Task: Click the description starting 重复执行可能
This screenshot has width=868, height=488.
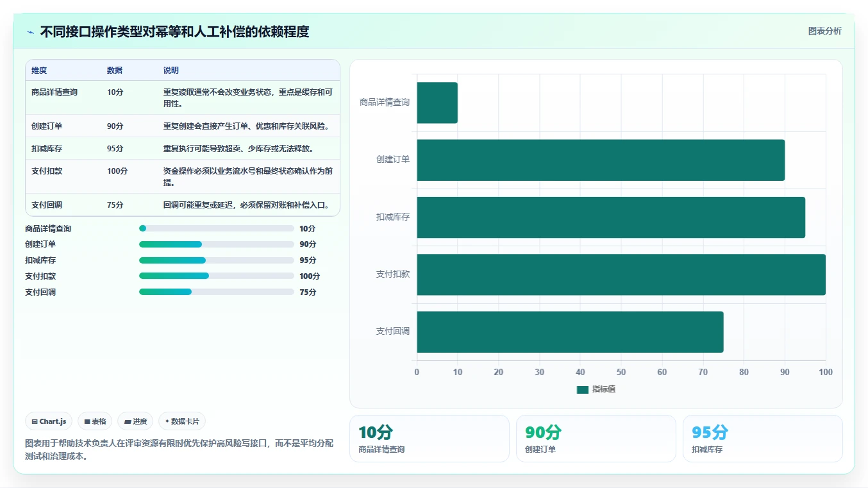Action: coord(238,148)
